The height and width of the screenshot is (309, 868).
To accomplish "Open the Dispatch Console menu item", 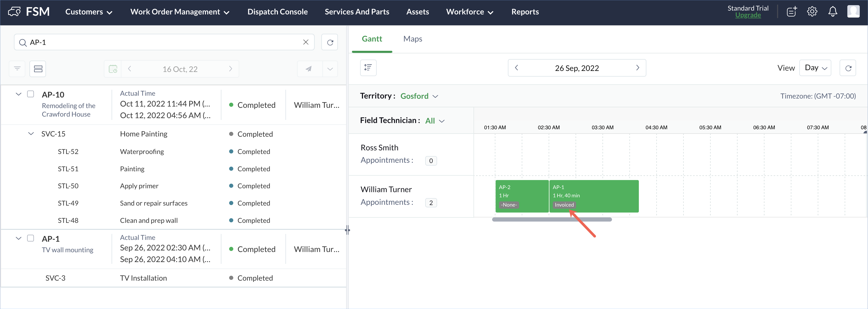I will coord(277,12).
